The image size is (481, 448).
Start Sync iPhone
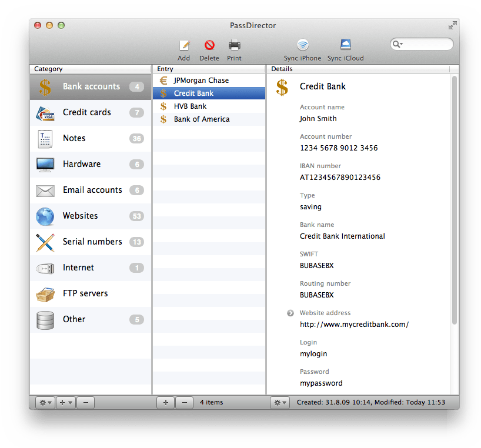click(x=302, y=47)
